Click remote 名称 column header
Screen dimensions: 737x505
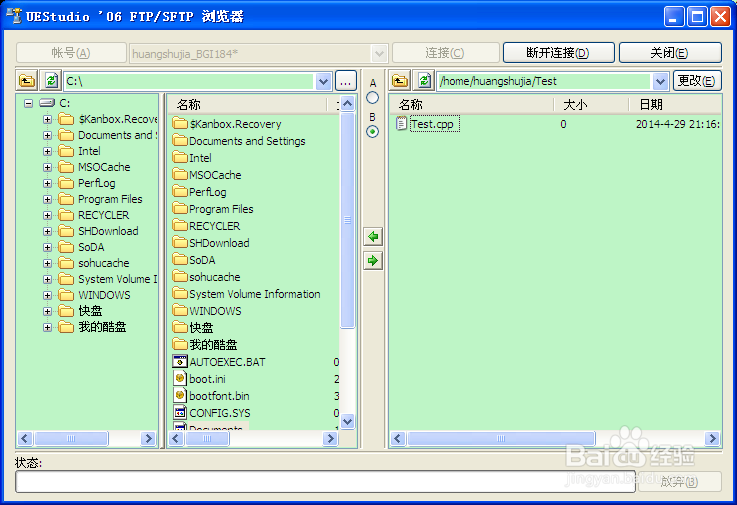471,104
